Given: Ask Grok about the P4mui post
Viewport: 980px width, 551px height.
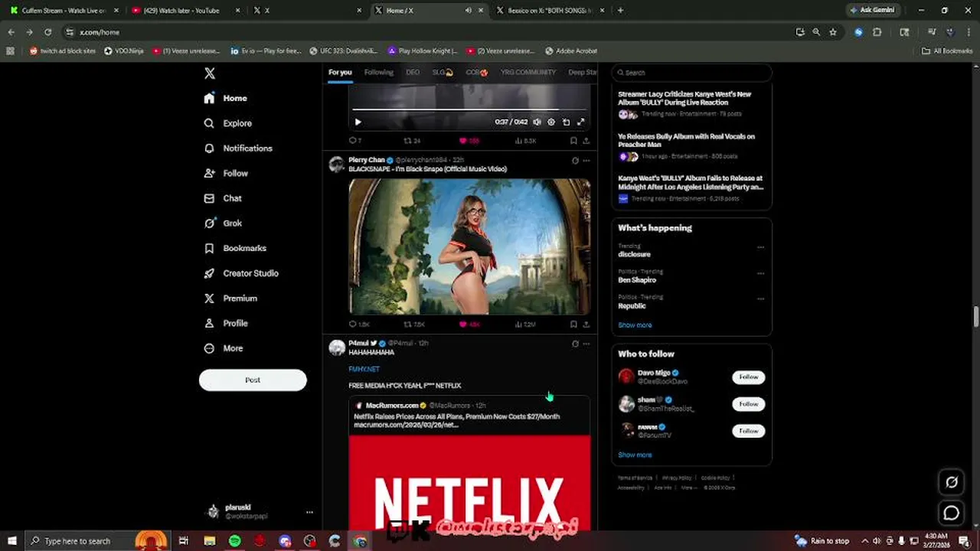Looking at the screenshot, I should pyautogui.click(x=575, y=344).
